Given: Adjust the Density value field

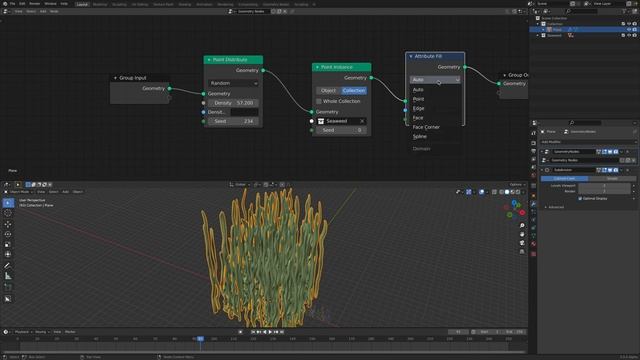Looking at the screenshot, I should point(233,103).
